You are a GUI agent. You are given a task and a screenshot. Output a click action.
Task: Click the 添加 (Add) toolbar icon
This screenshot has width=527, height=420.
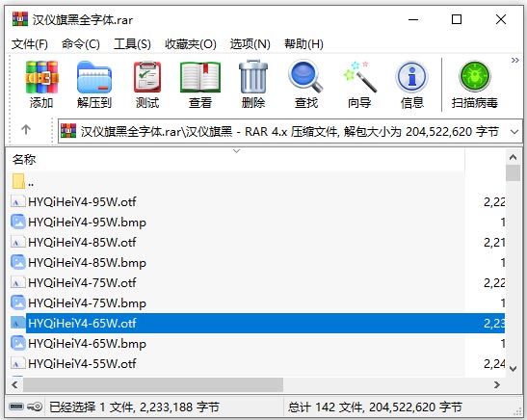click(41, 77)
